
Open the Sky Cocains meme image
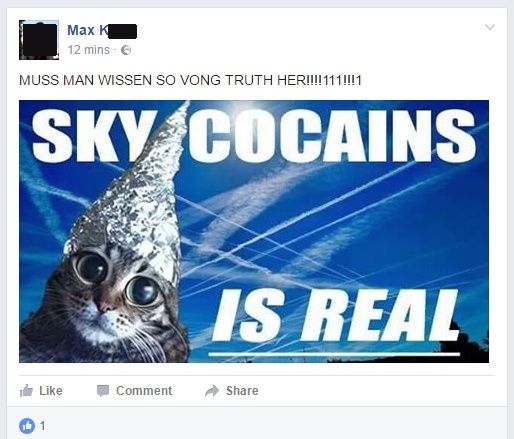(x=254, y=231)
